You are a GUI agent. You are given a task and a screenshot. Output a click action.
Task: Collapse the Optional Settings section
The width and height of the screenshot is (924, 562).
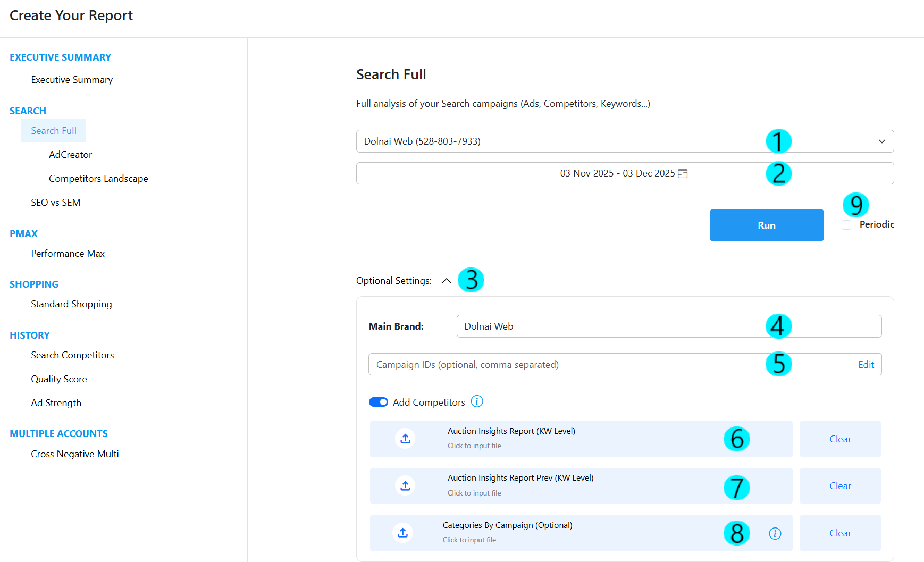446,281
